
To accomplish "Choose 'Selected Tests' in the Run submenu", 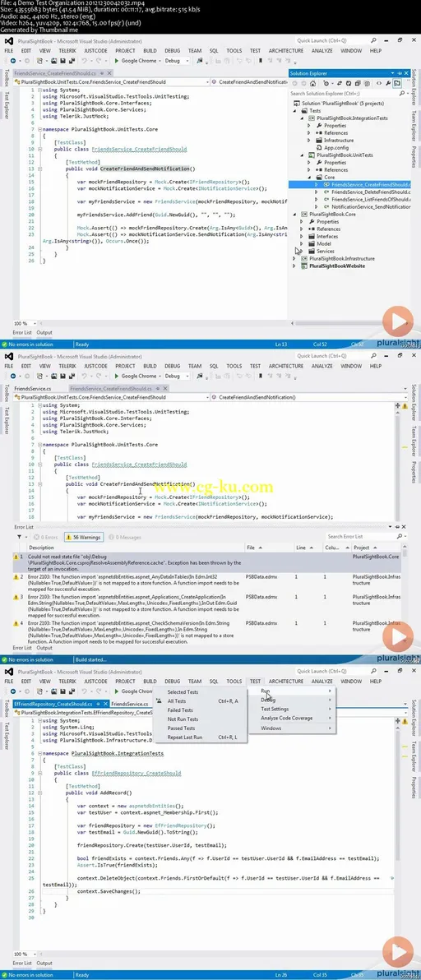I will 183,692.
